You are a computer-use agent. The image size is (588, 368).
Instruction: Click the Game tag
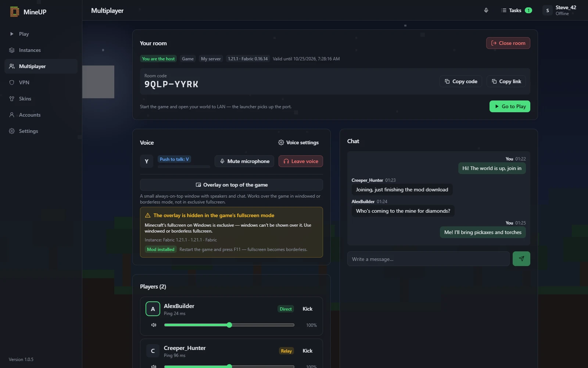(x=188, y=59)
